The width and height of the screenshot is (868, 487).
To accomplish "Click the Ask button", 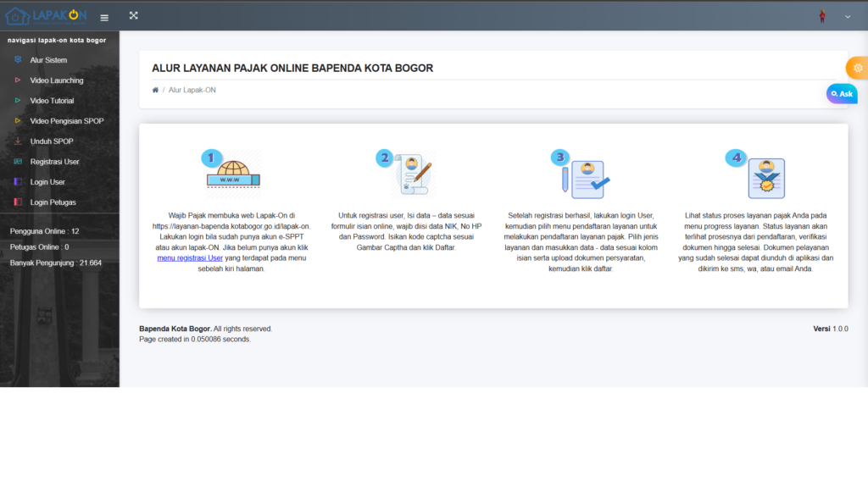I will click(x=842, y=94).
